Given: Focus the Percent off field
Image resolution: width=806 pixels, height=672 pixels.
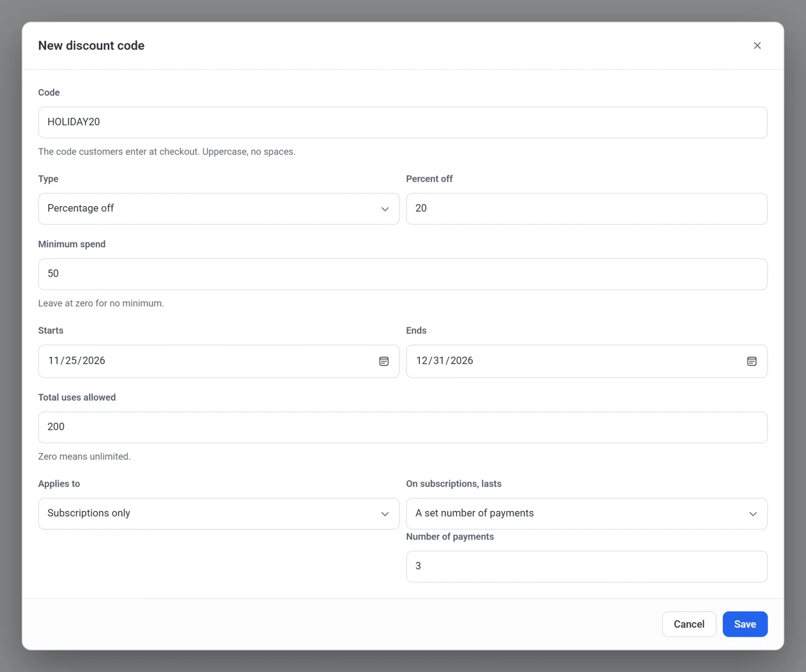Looking at the screenshot, I should click(587, 209).
